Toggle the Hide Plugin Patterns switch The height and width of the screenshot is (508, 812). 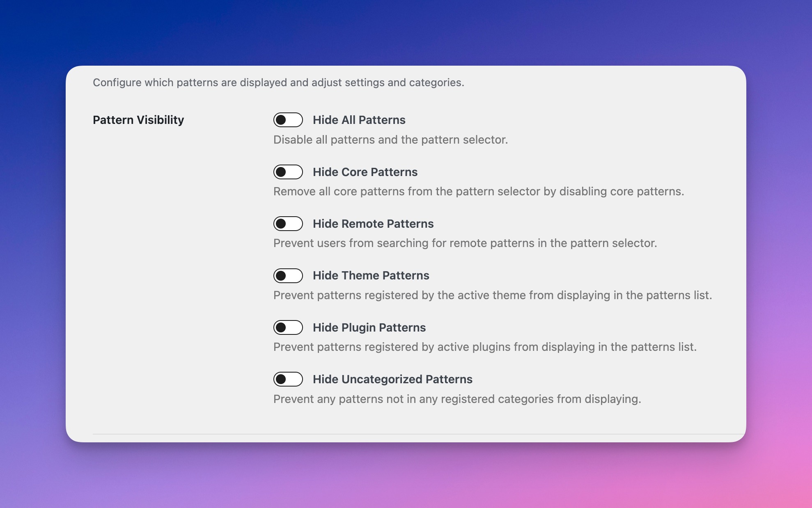click(x=288, y=327)
